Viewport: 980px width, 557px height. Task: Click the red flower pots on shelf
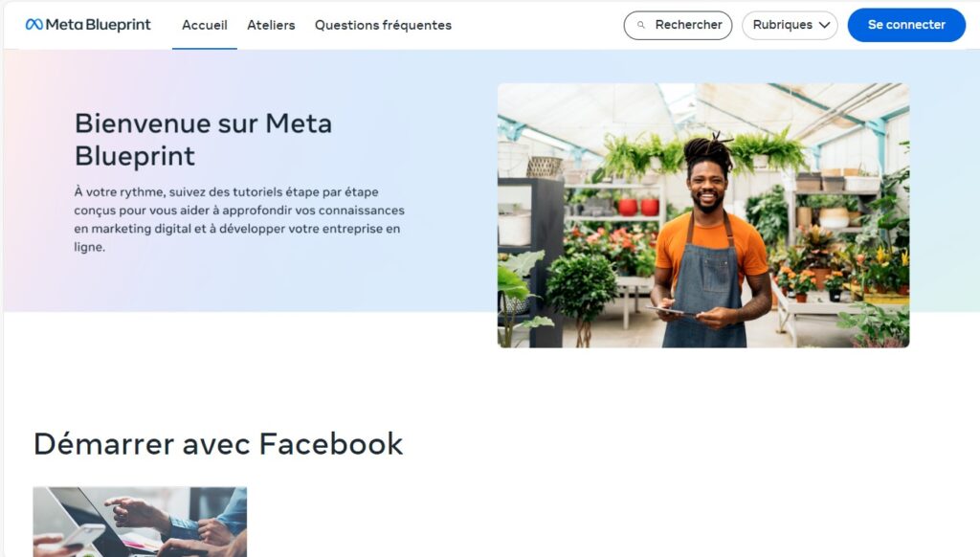coord(638,206)
